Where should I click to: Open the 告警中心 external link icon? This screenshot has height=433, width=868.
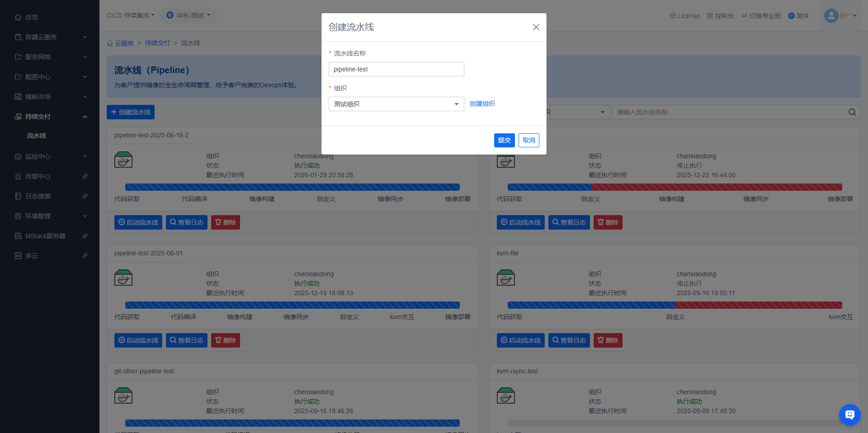pos(85,176)
